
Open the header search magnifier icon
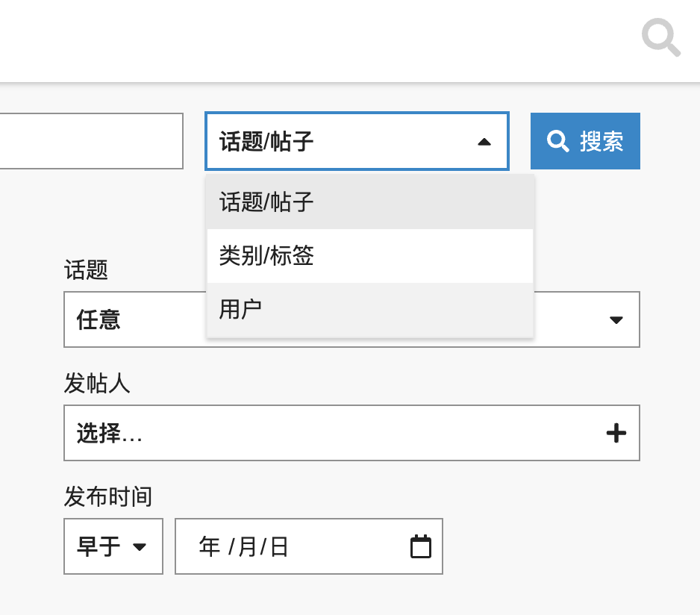660,37
